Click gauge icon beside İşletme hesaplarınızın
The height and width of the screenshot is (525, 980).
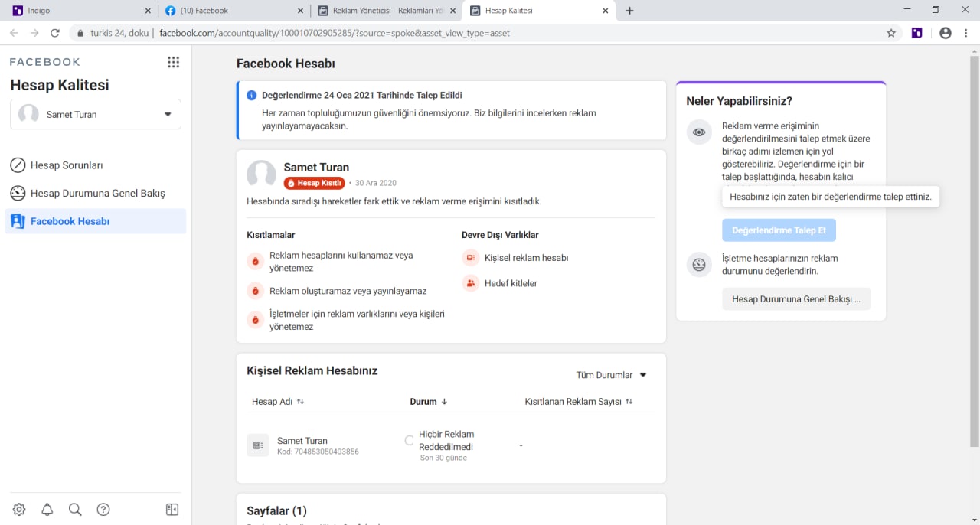pyautogui.click(x=698, y=265)
